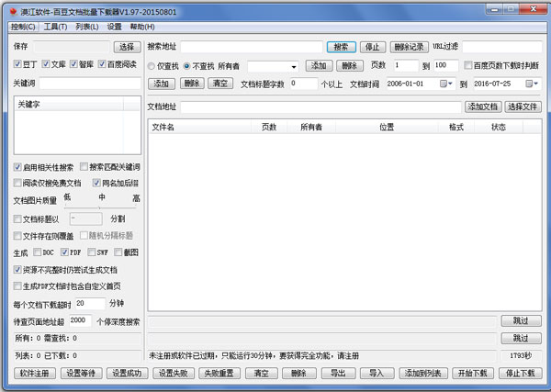
Task: Open the start date calendar picker
Action: (447, 84)
